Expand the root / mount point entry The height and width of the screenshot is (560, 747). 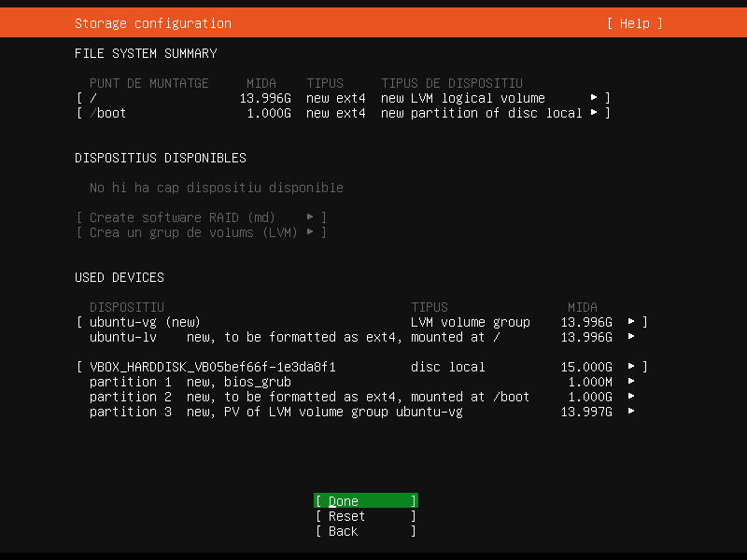(594, 98)
